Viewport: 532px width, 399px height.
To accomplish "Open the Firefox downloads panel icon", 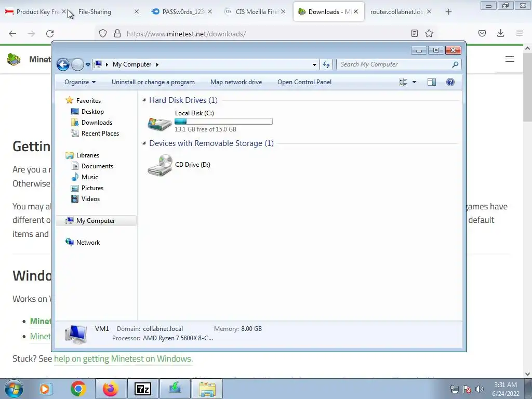I will click(500, 33).
